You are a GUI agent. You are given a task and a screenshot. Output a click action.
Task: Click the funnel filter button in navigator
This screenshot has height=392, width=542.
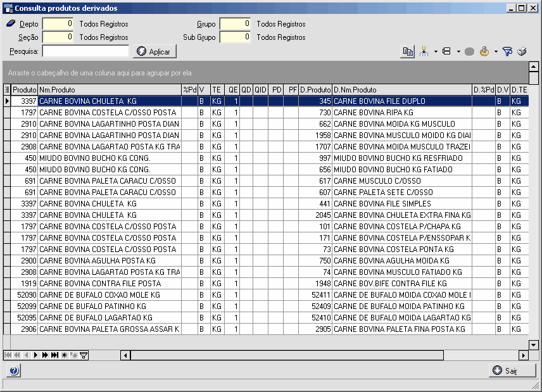coord(84,355)
